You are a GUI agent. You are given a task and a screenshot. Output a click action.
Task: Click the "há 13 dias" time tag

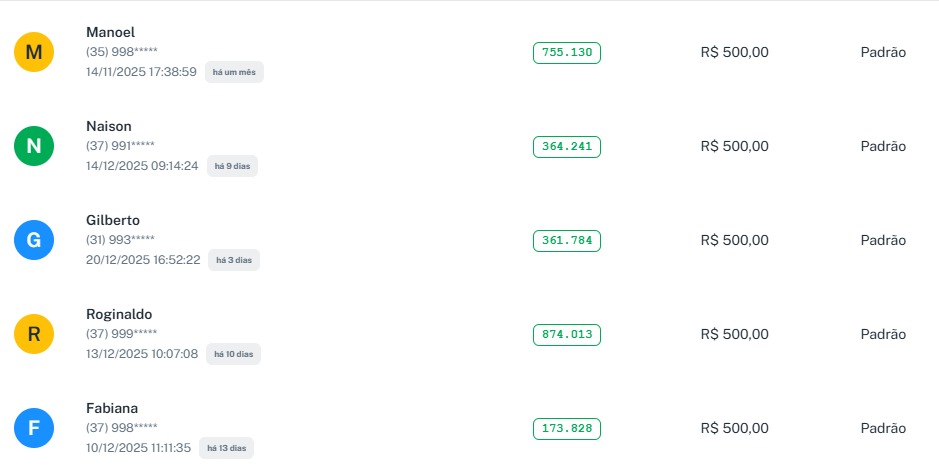pyautogui.click(x=226, y=448)
